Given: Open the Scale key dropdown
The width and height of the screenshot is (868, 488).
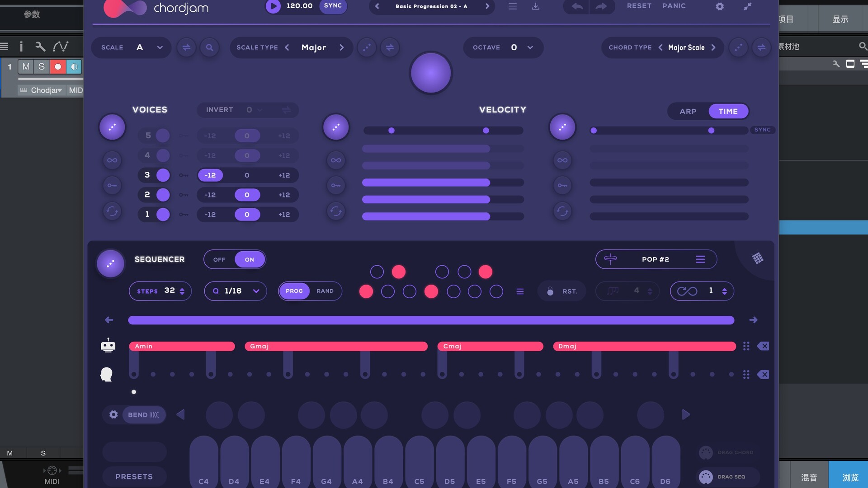Looking at the screenshot, I should point(160,47).
